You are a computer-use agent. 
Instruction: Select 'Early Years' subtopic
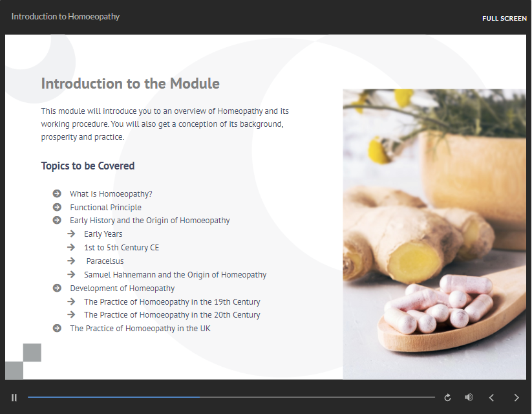(x=103, y=234)
